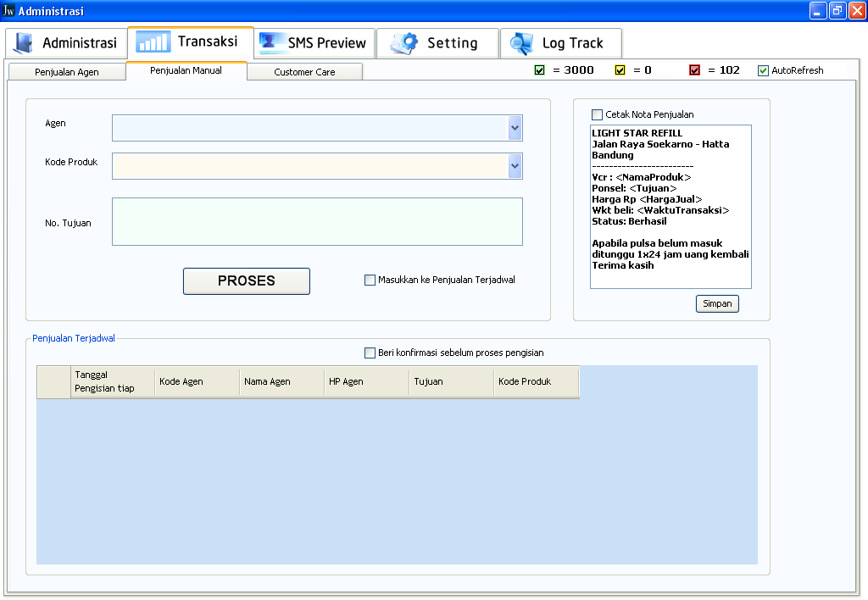Click into the No. Tujuan text field
This screenshot has height=600, width=868.
tap(317, 221)
